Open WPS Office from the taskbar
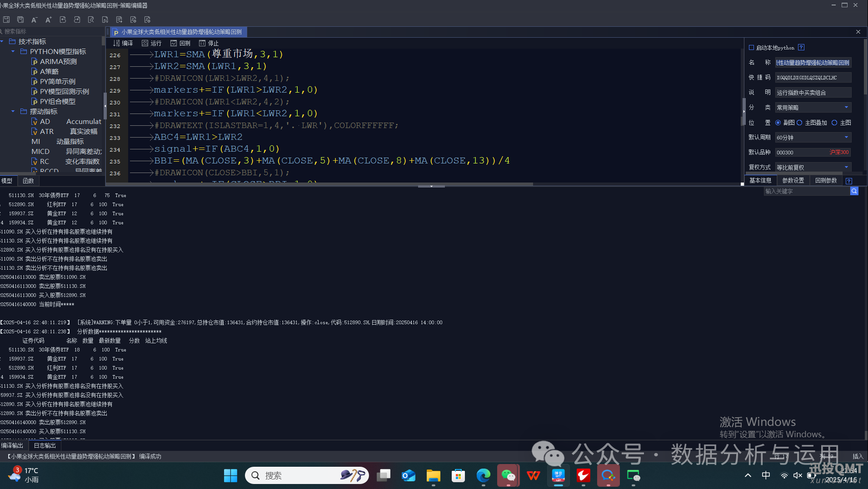868x489 pixels. [x=533, y=475]
